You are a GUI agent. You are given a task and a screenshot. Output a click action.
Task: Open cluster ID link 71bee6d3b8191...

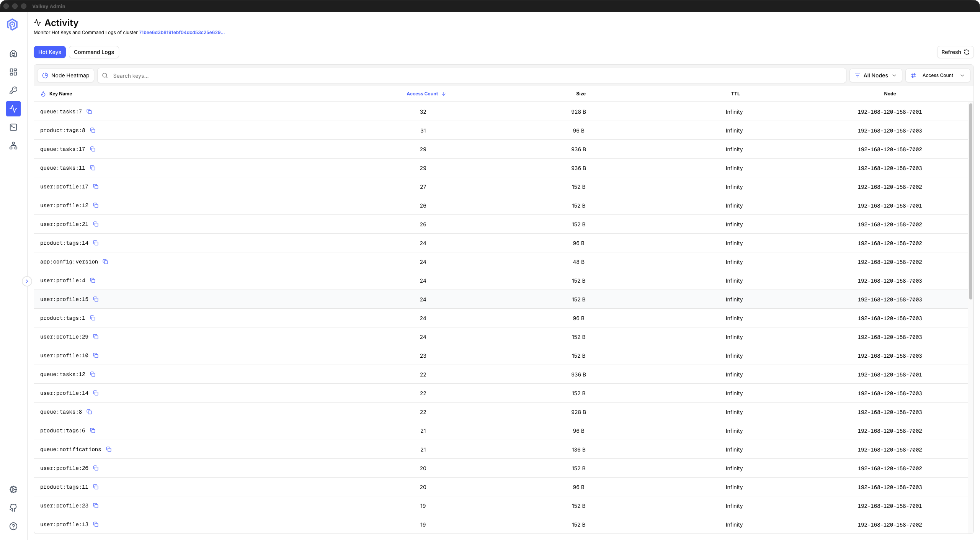click(x=182, y=33)
